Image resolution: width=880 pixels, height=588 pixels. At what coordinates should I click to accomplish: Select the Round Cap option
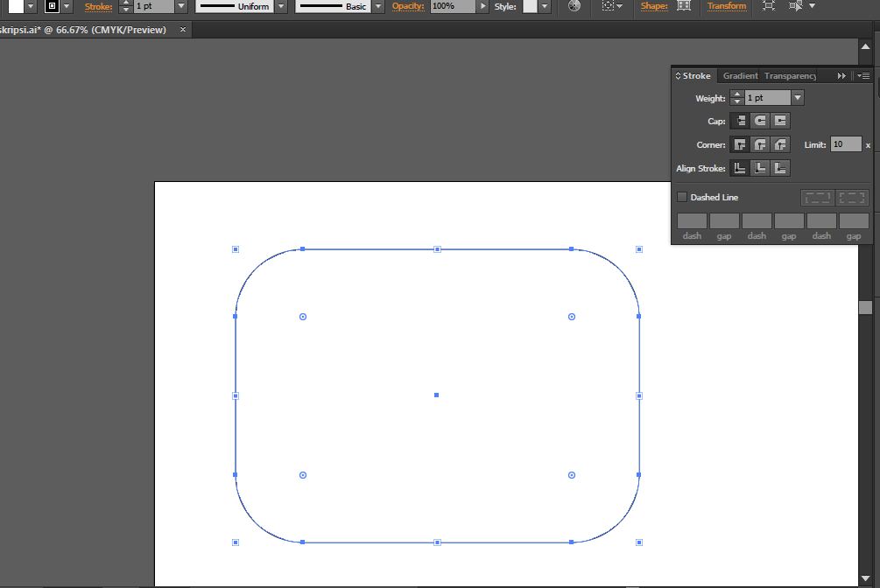[759, 121]
